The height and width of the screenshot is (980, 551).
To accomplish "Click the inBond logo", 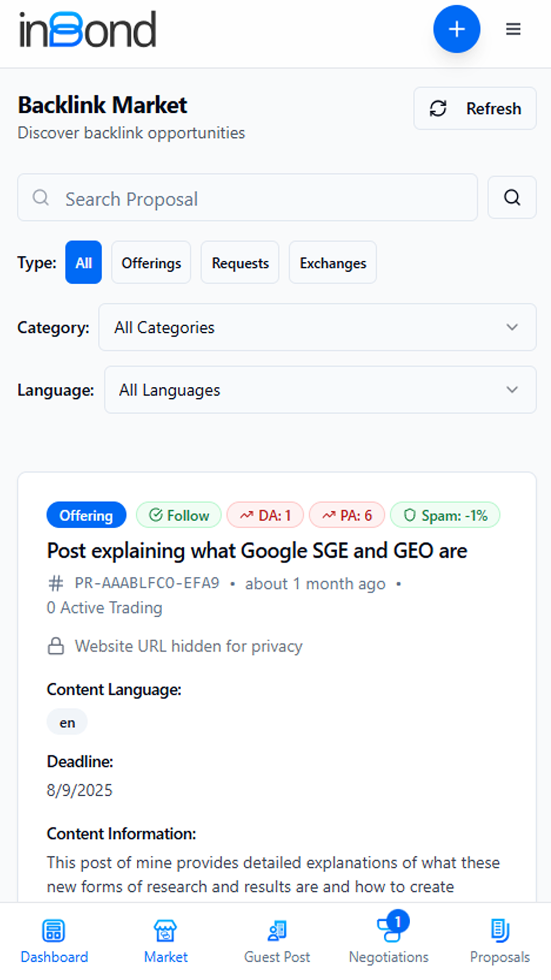I will click(87, 30).
